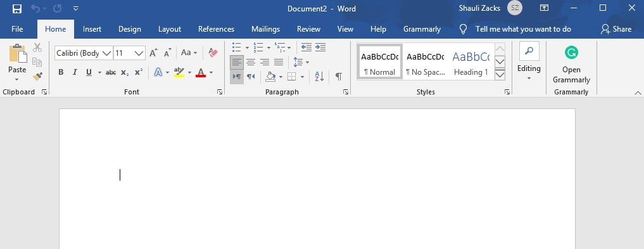The width and height of the screenshot is (644, 249).
Task: Decrease font size with shrink icon
Action: point(168,53)
